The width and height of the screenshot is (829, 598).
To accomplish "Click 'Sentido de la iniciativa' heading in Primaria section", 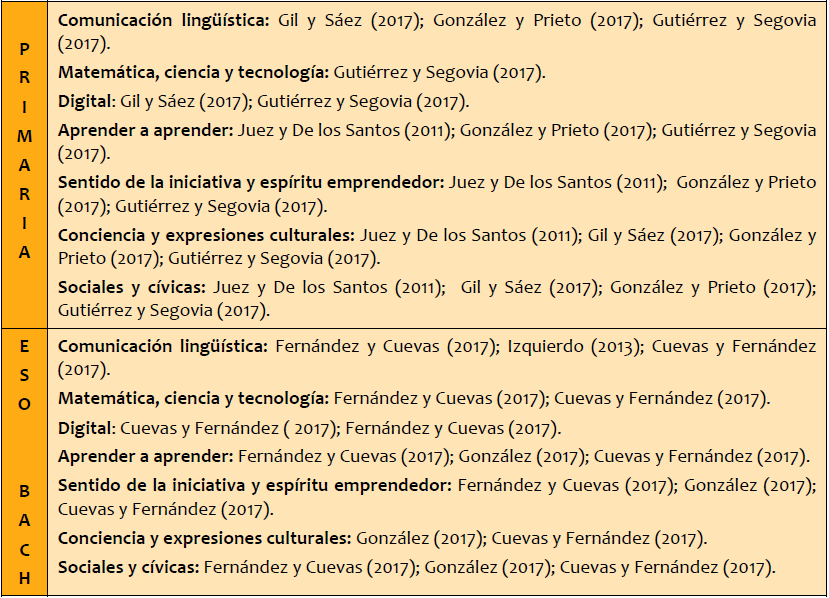I will [x=250, y=183].
